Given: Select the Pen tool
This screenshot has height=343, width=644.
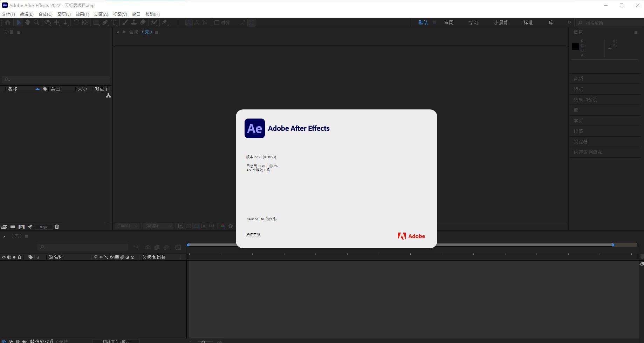Looking at the screenshot, I should (x=105, y=22).
